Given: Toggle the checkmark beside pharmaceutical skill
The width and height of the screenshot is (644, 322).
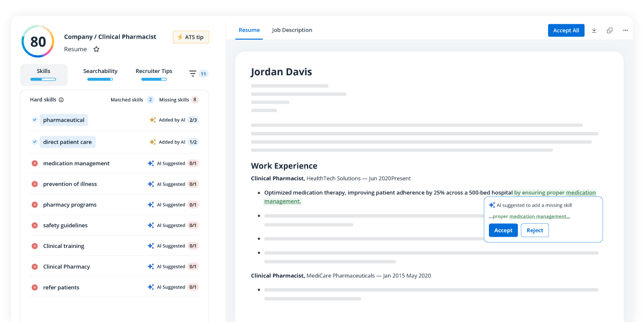Looking at the screenshot, I should 35,120.
